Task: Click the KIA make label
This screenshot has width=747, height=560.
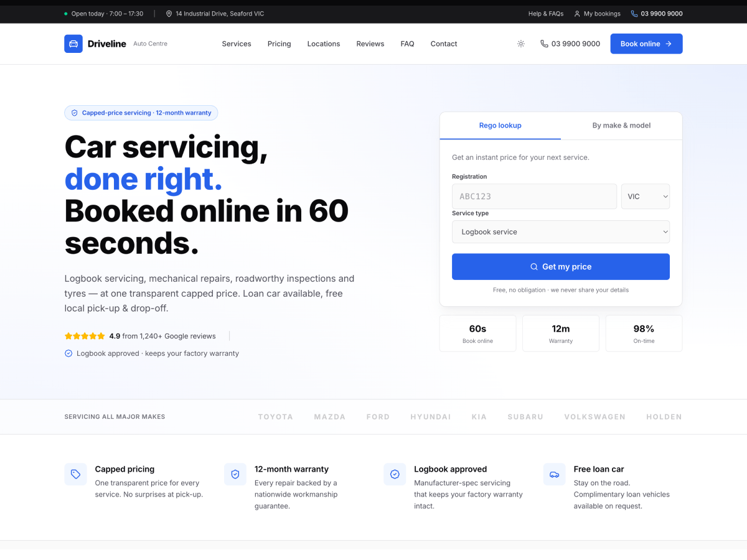Action: (479, 417)
